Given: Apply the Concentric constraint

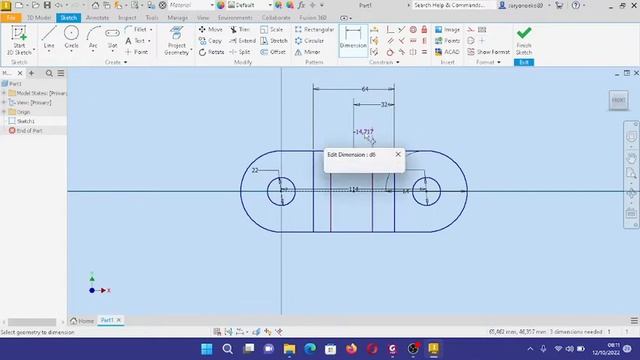Looking at the screenshot, I should [413, 29].
